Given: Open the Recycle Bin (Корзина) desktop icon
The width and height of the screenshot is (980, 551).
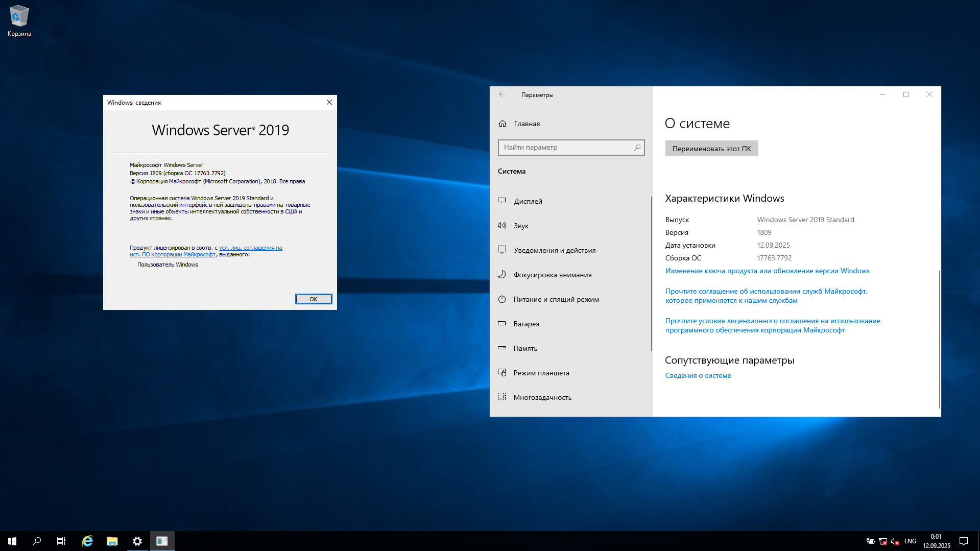Looking at the screenshot, I should coord(19,20).
